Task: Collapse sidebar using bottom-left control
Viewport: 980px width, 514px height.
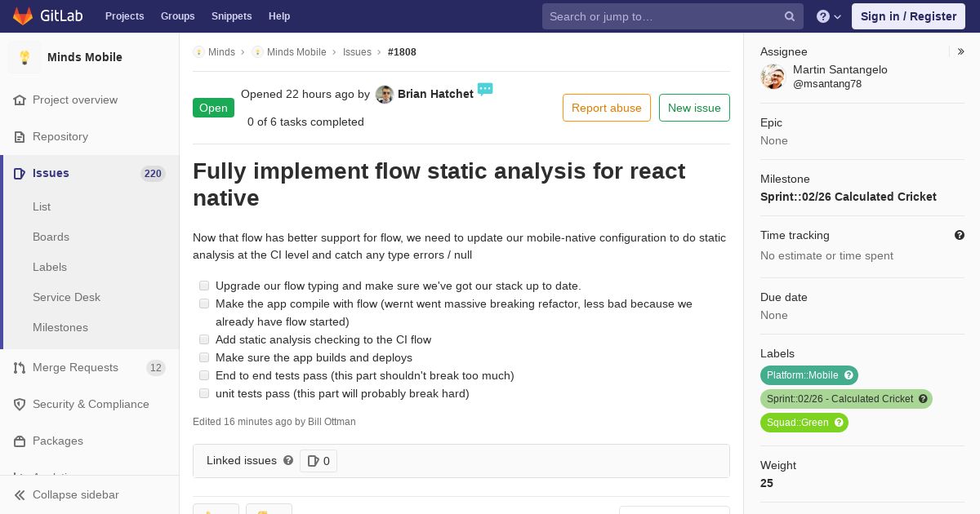Action: pos(67,494)
